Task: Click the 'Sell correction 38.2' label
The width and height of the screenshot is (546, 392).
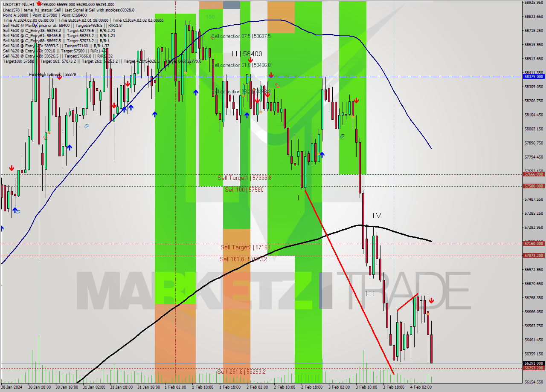Action: click(x=241, y=92)
